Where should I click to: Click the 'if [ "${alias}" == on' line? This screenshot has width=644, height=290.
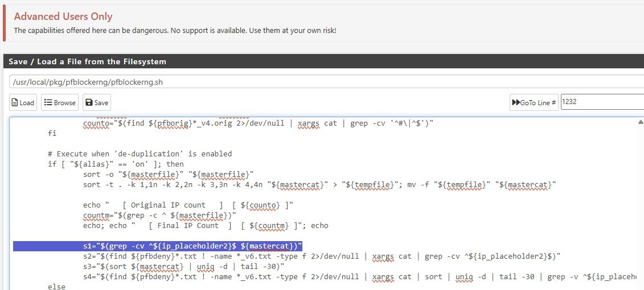click(116, 164)
